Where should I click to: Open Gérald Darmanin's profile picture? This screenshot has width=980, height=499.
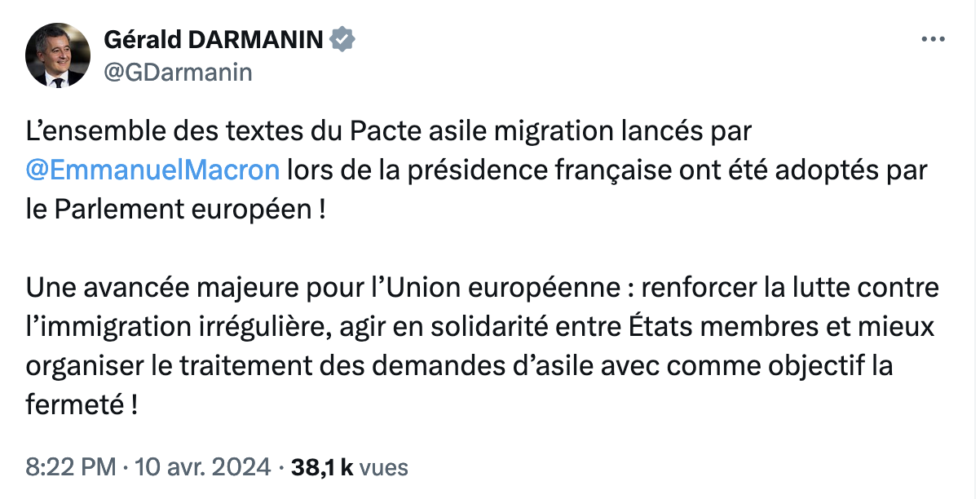coord(57,55)
